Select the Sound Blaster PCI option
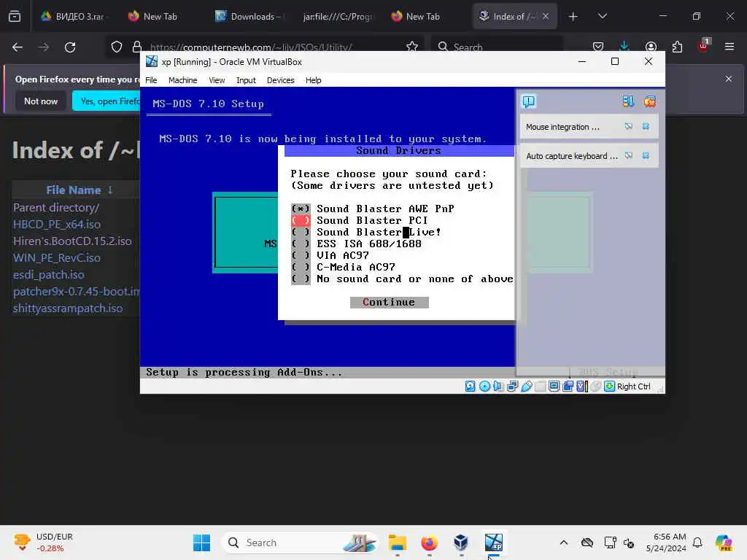Screen dimensions: 747x560 [360, 220]
